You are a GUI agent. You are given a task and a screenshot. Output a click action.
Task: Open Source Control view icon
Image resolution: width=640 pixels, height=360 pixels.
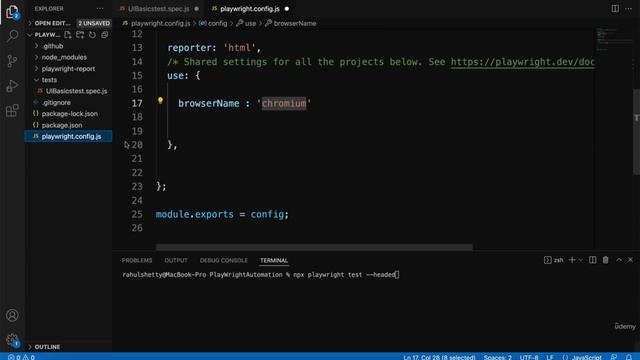coord(12,61)
